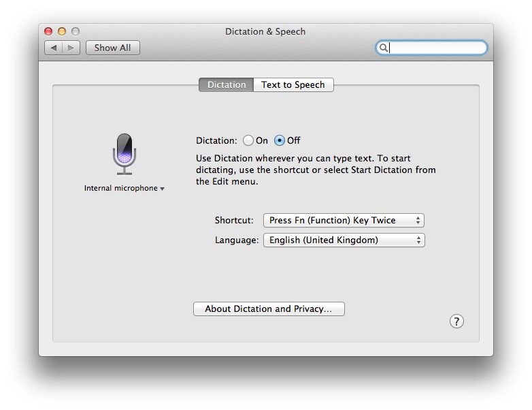The height and width of the screenshot is (410, 532).
Task: Click the magnifying glass search icon
Action: 383,48
